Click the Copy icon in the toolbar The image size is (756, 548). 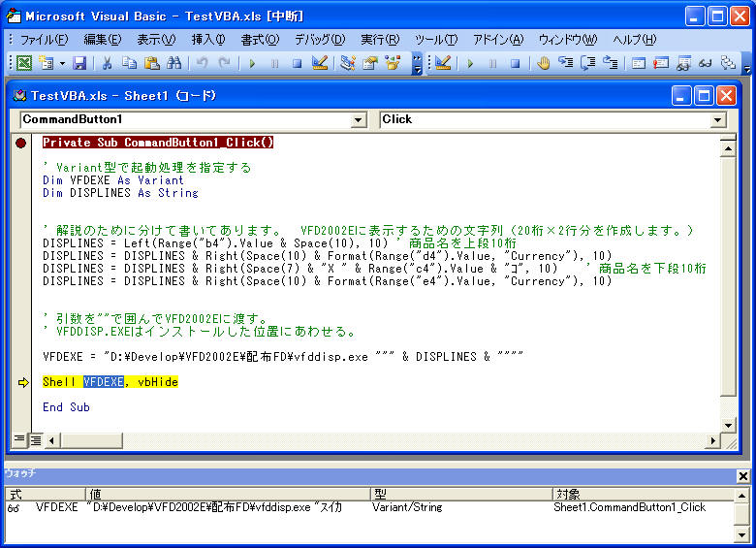pos(129,63)
